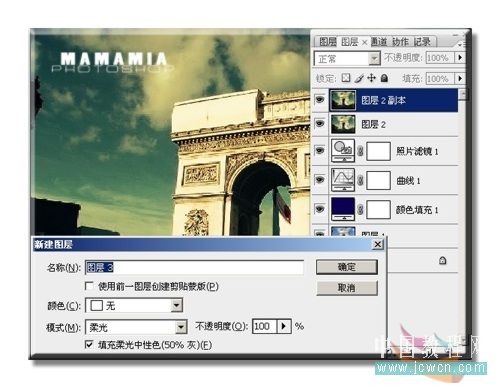Click the background layer lock icon
This screenshot has height=388, width=500.
click(443, 260)
